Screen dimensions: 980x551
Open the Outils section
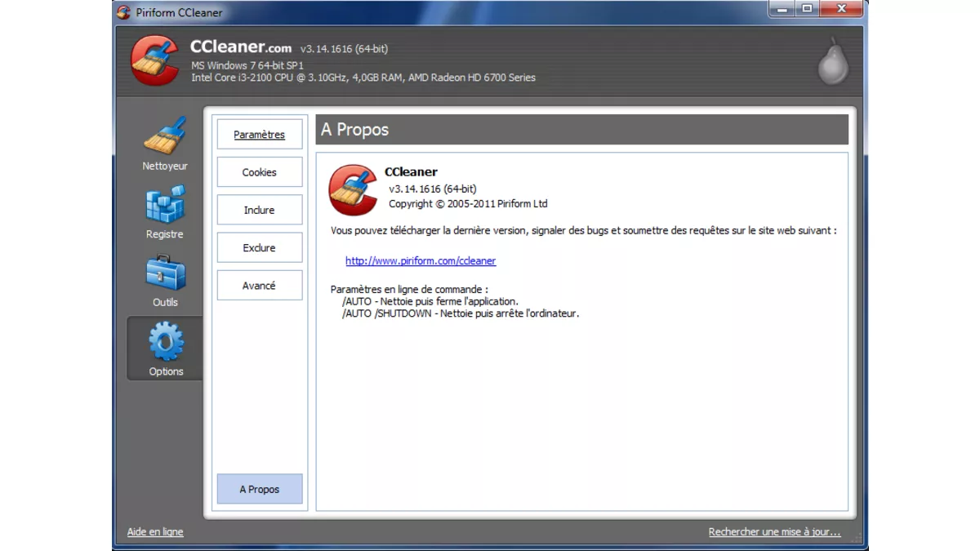coord(164,278)
